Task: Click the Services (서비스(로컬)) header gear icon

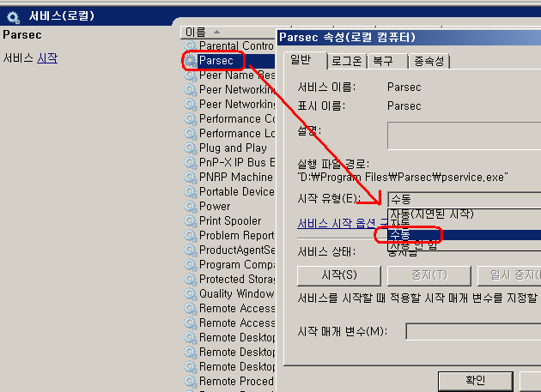Action: (x=14, y=17)
